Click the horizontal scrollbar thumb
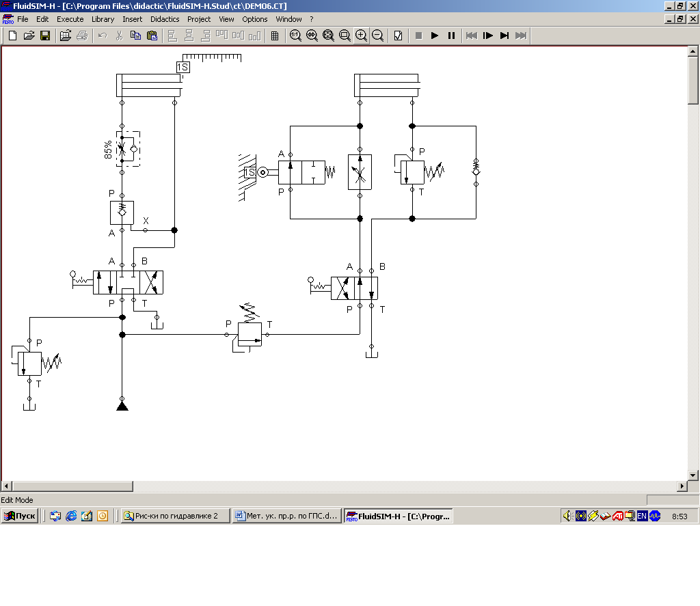Screen dimensions: 700x606 click(72, 486)
